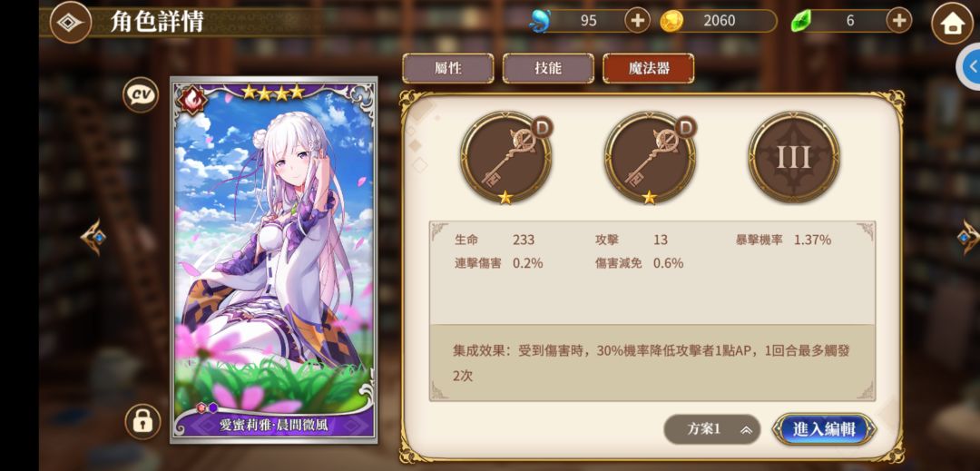Open the second key magic device slot

click(x=650, y=157)
